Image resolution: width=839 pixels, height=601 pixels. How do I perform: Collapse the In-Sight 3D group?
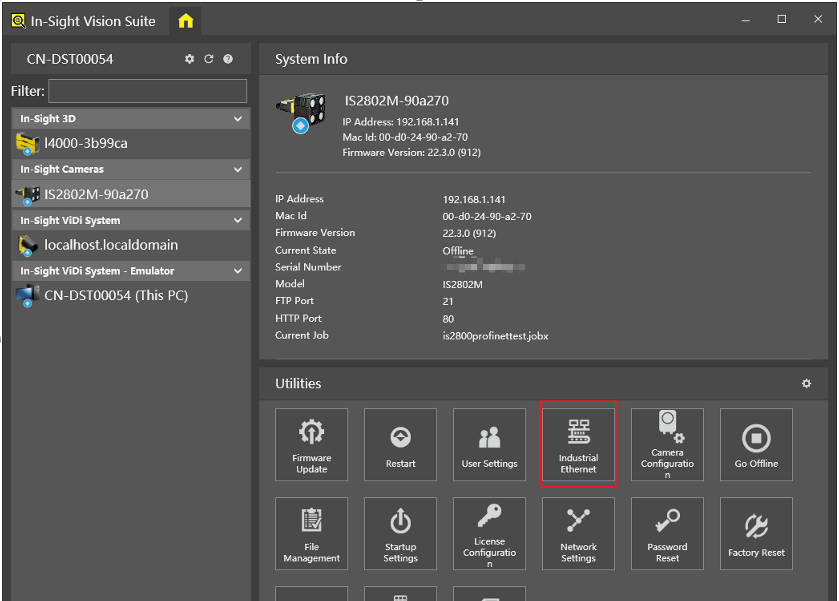[238, 119]
